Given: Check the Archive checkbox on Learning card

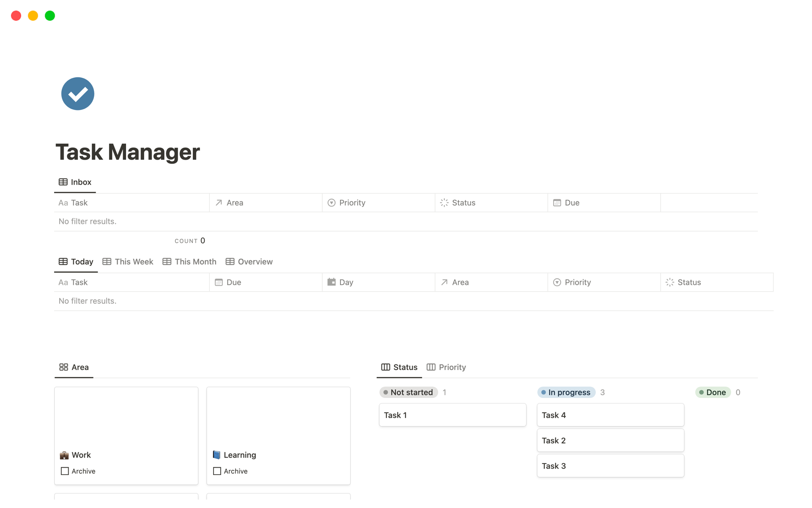Looking at the screenshot, I should click(x=217, y=471).
